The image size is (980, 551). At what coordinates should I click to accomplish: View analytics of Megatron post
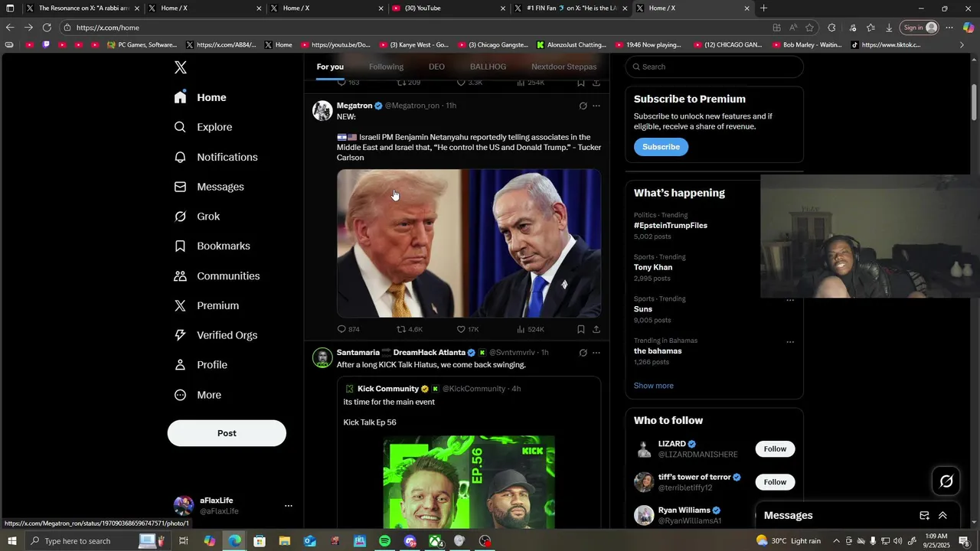tap(531, 329)
